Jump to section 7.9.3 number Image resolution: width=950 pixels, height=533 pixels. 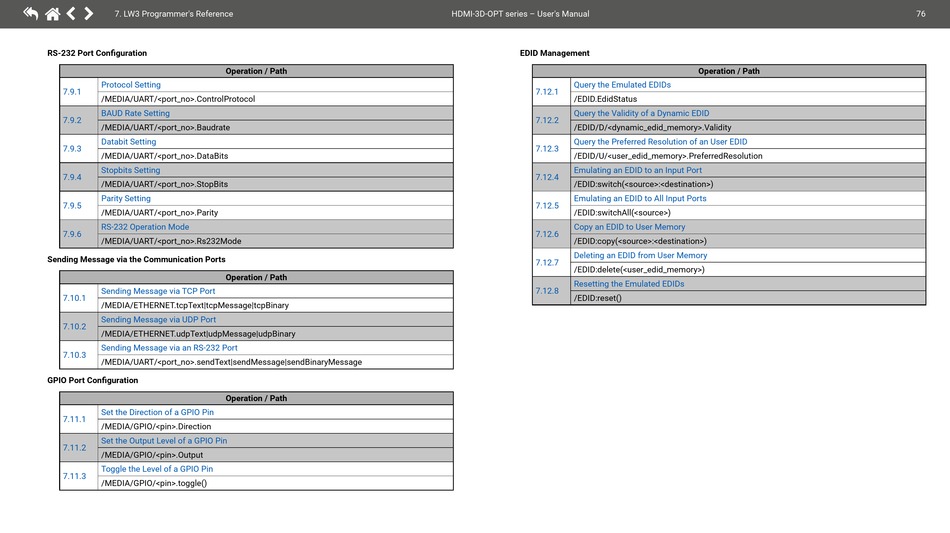click(x=72, y=149)
